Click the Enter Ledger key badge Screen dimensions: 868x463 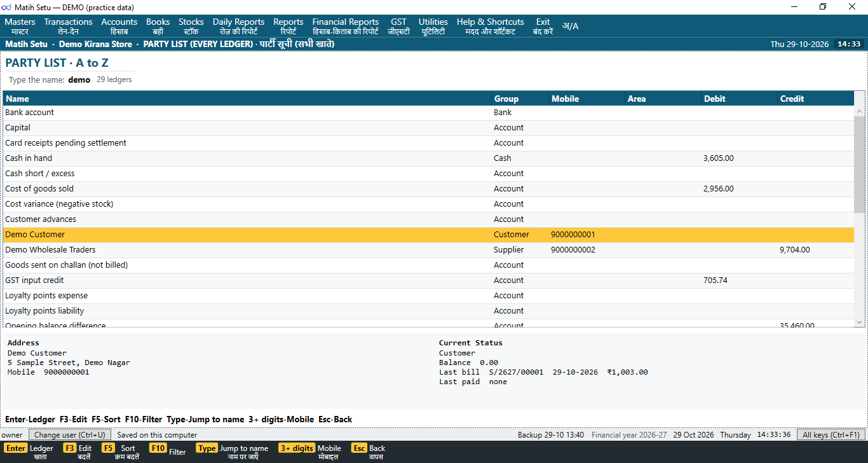pyautogui.click(x=29, y=452)
